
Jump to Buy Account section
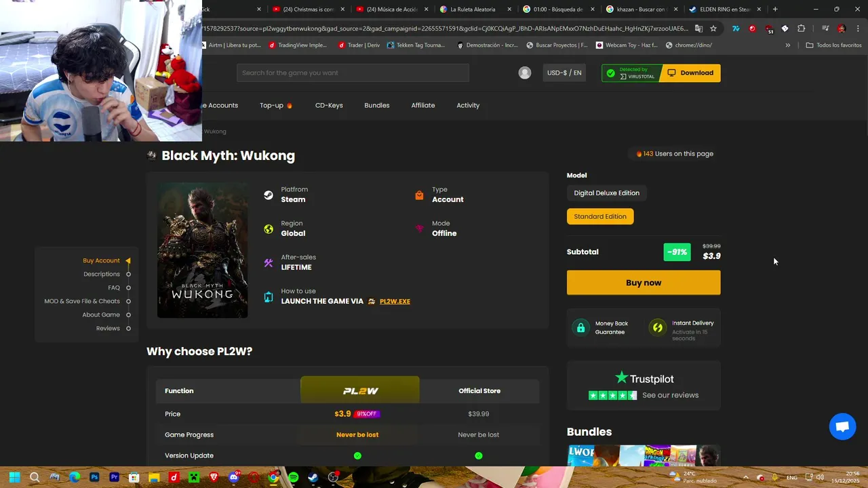(x=101, y=260)
